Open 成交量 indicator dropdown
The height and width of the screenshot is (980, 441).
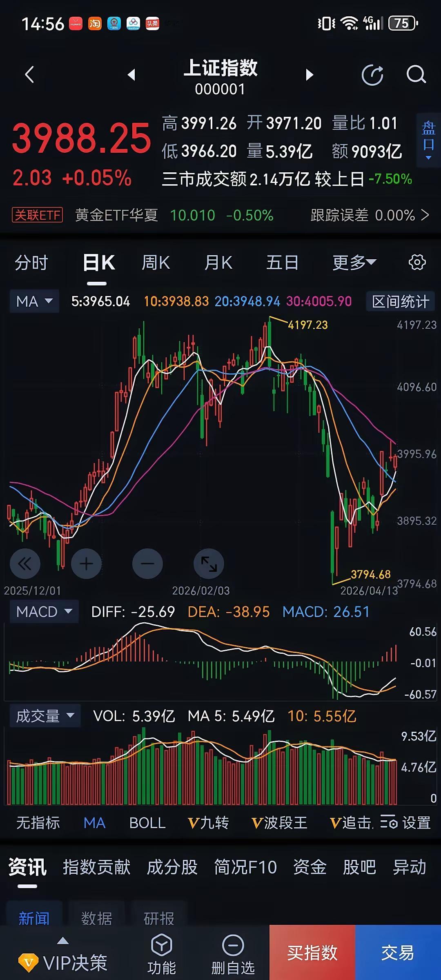[x=45, y=716]
